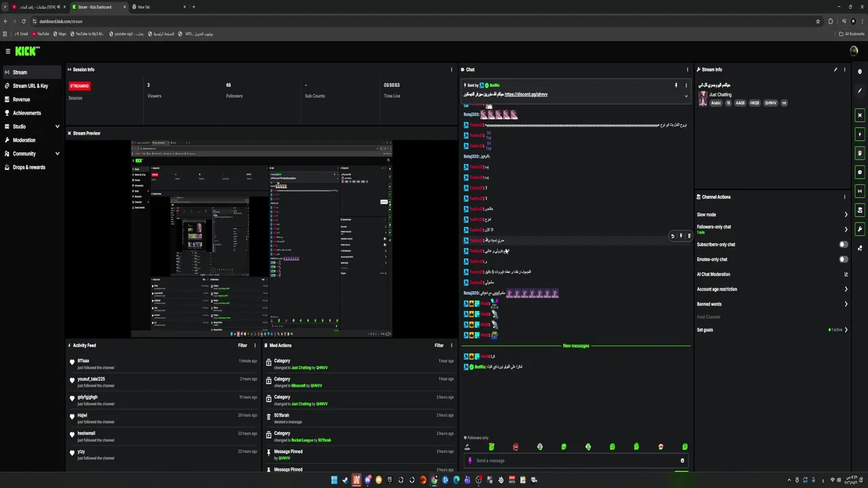Toggle Stream Preview widget in right rail

[x=860, y=115]
